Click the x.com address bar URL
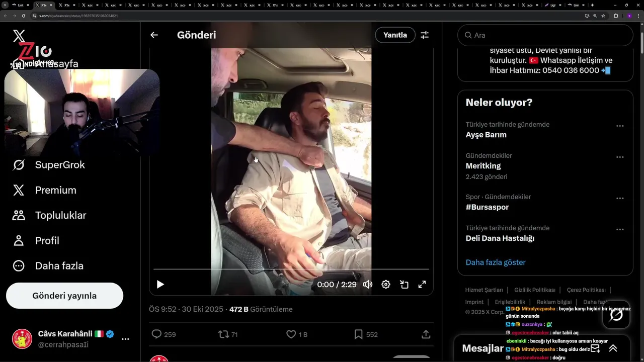Screen dimensions: 644x362 point(78,16)
